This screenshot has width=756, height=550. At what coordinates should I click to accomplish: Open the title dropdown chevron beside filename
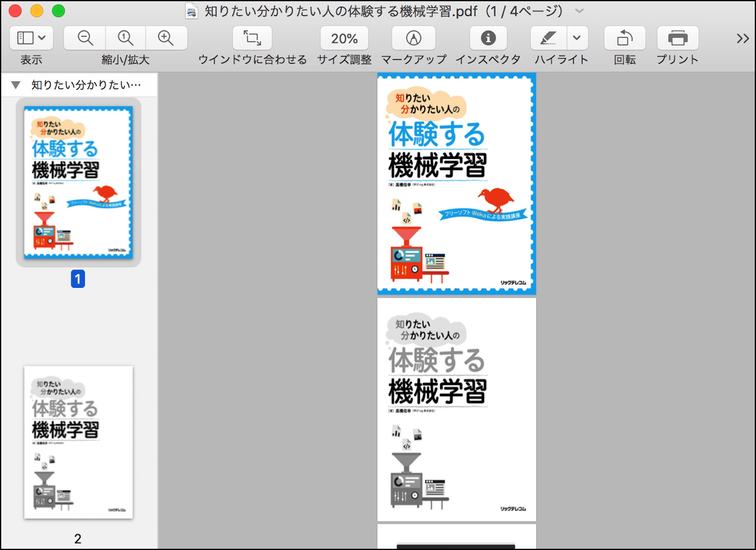(x=579, y=11)
